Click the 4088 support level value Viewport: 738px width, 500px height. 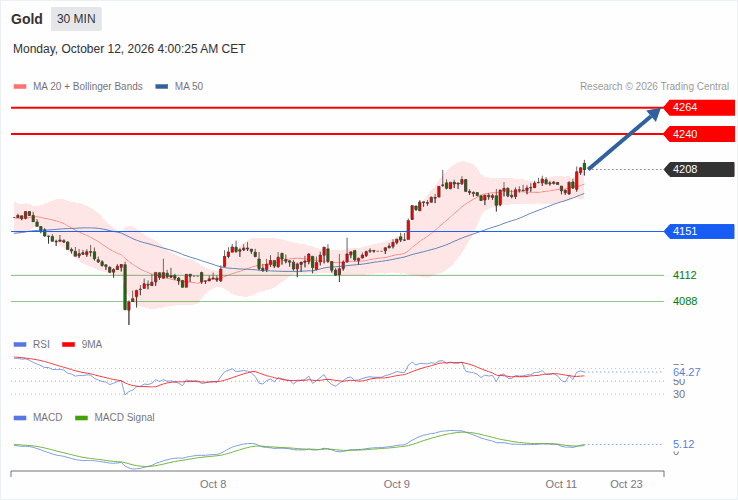[685, 301]
